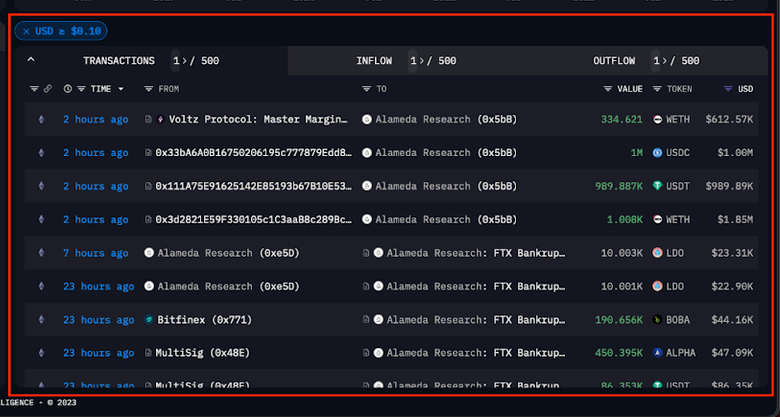Open the 7 hours ago transaction timestamp
The height and width of the screenshot is (417, 780).
(95, 253)
